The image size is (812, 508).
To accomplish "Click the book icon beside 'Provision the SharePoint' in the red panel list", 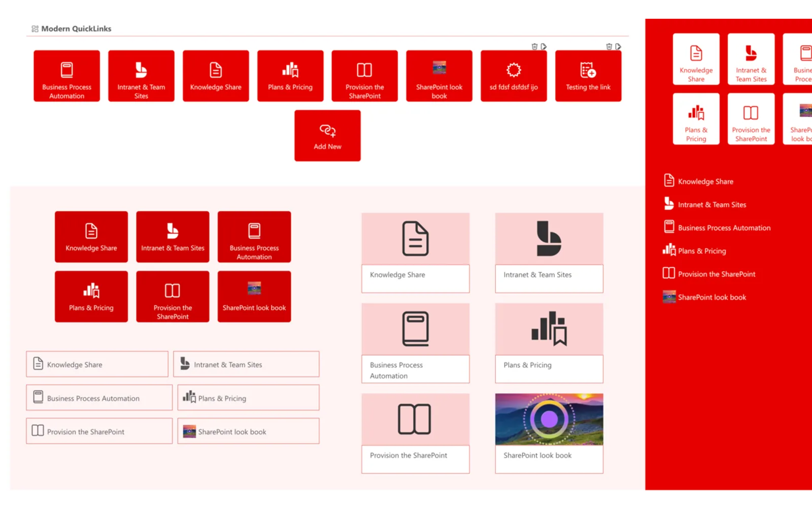I will click(669, 273).
